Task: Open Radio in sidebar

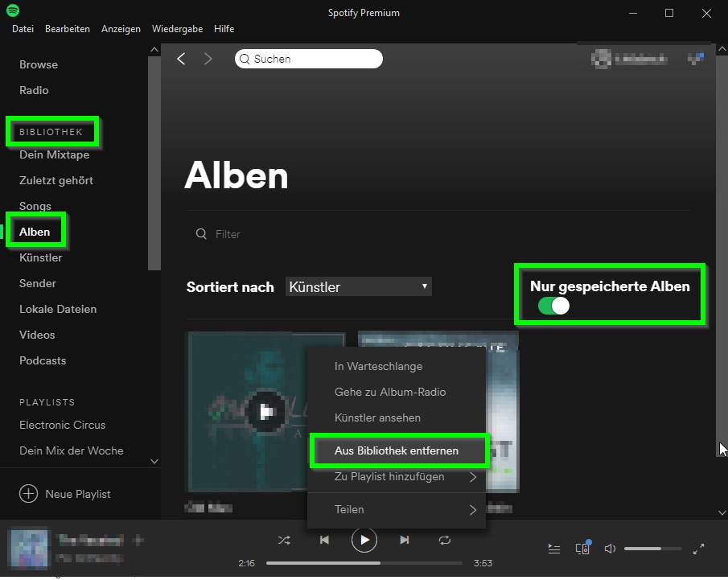Action: pos(34,90)
